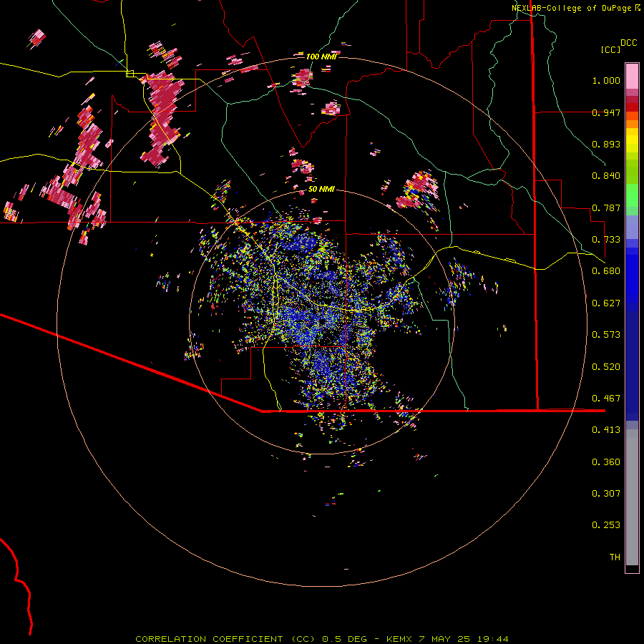This screenshot has width=644, height=644.
Task: Click the 100 NMI range ring label
Action: coord(321,57)
